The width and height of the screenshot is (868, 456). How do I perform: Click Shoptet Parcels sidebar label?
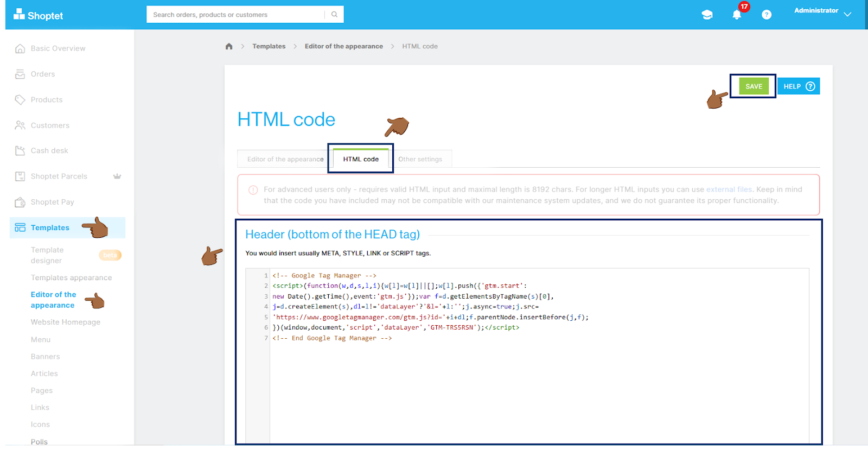tap(59, 176)
